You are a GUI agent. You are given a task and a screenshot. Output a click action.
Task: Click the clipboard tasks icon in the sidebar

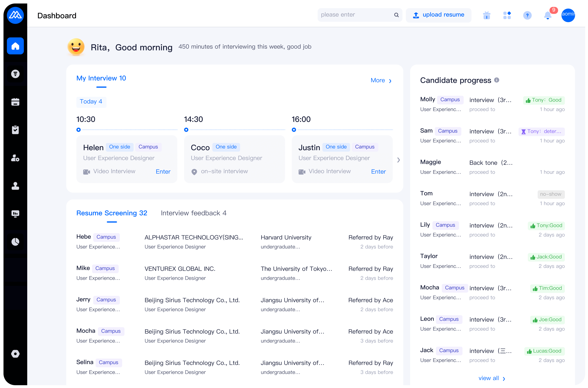[15, 130]
